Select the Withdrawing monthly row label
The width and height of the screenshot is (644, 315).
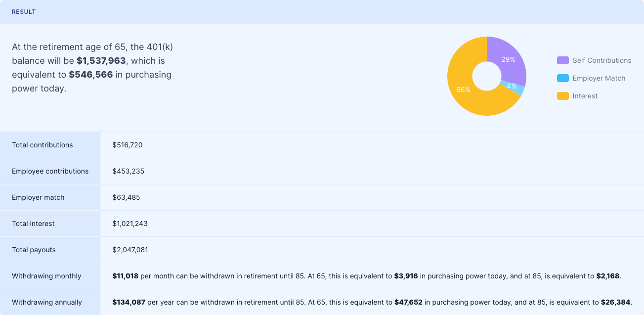click(x=46, y=276)
